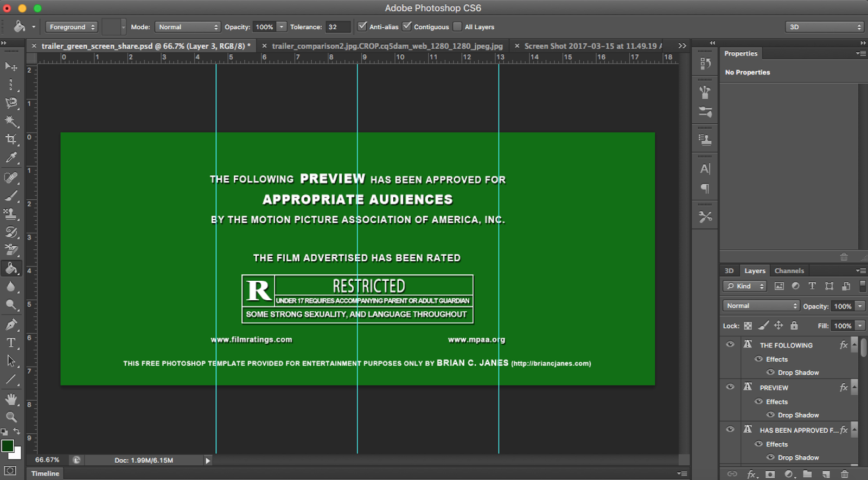The image size is (868, 480).
Task: Collapse effects of THE FOLLOWING layer
Action: click(854, 345)
